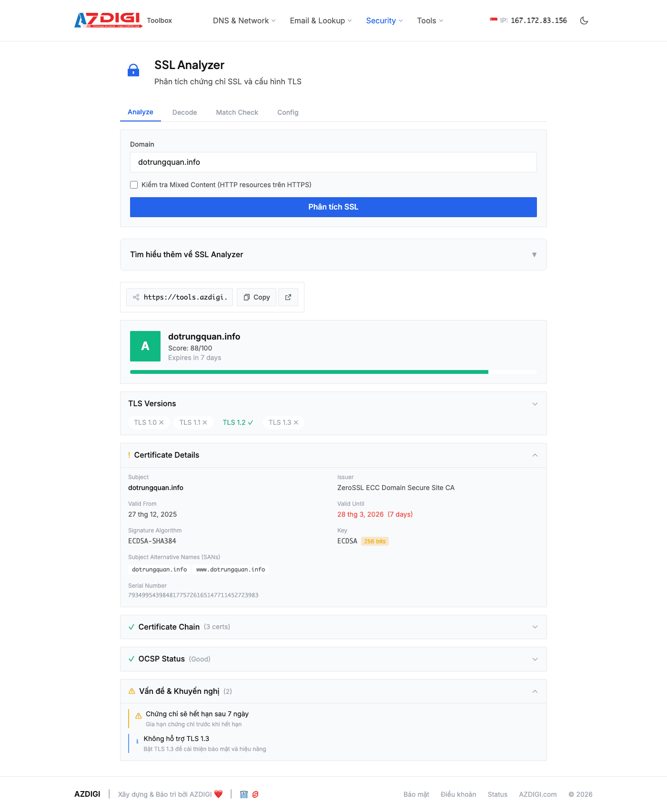Open the Tools dropdown menu
667x812 pixels.
pos(430,20)
